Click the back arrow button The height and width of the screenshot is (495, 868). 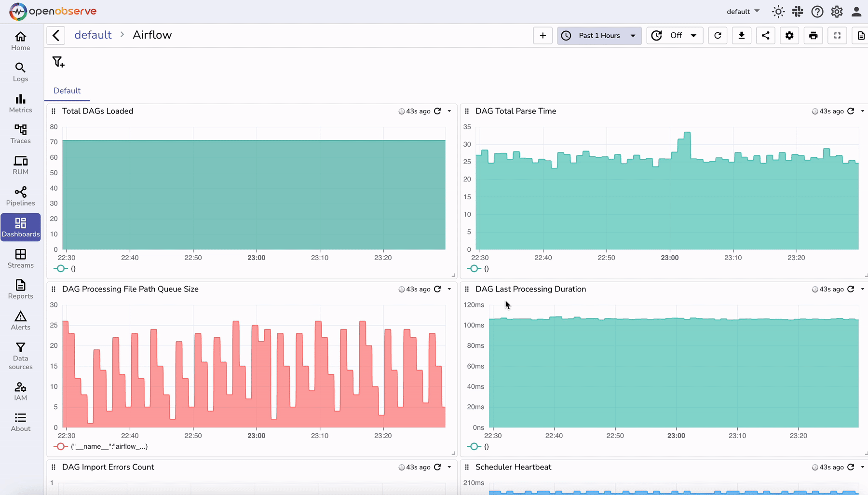[56, 35]
